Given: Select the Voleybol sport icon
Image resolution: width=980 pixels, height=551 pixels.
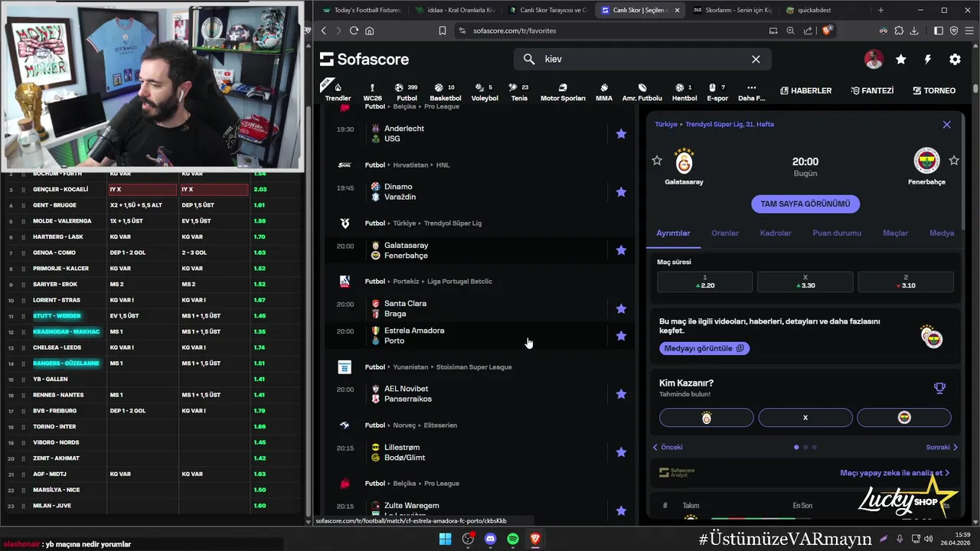Looking at the screenshot, I should click(485, 92).
